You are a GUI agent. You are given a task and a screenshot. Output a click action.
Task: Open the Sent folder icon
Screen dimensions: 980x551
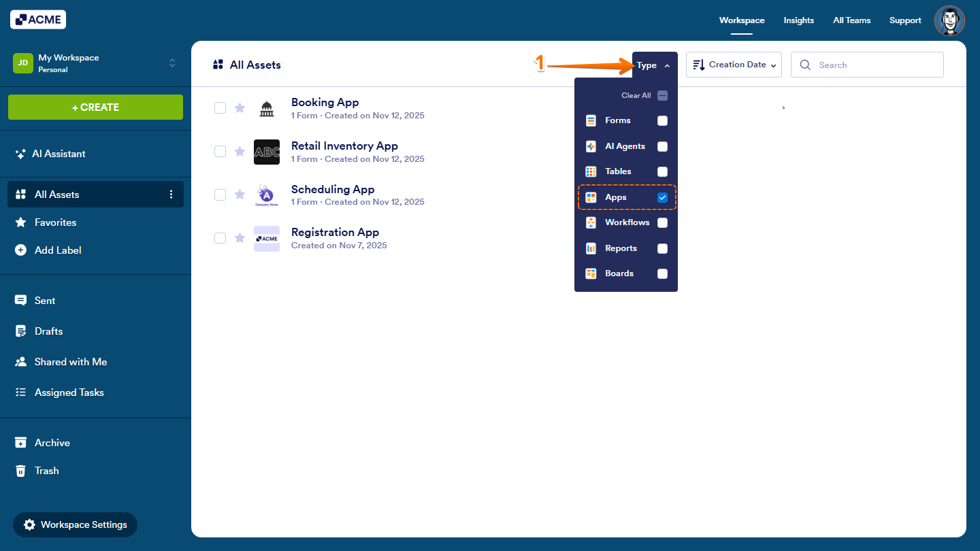pyautogui.click(x=20, y=300)
